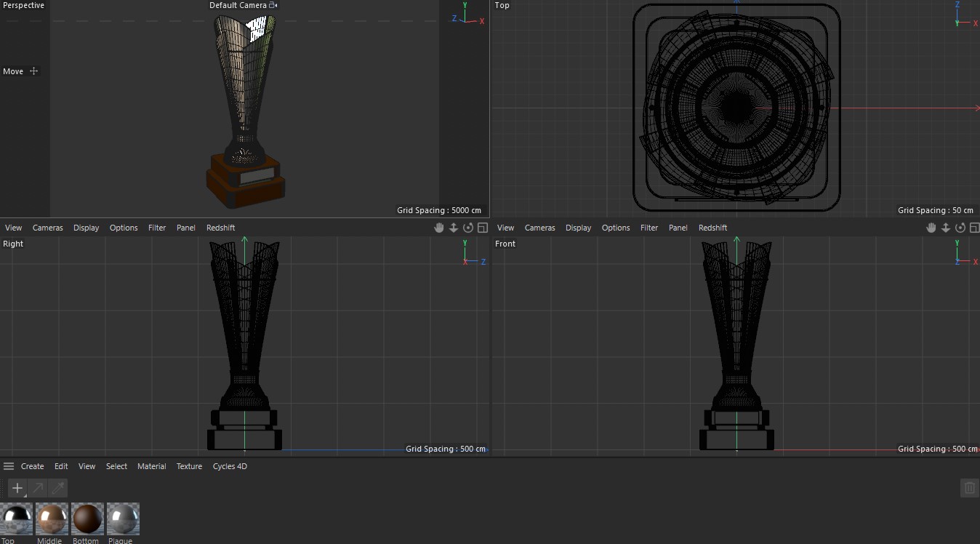The width and height of the screenshot is (980, 544).
Task: Toggle maximize viewport icon above the Front view
Action: pos(974,228)
